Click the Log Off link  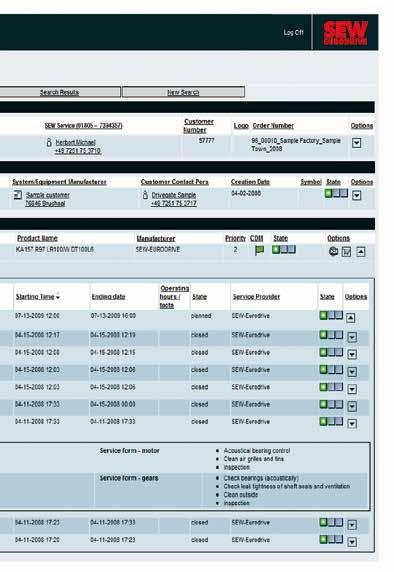pos(293,32)
